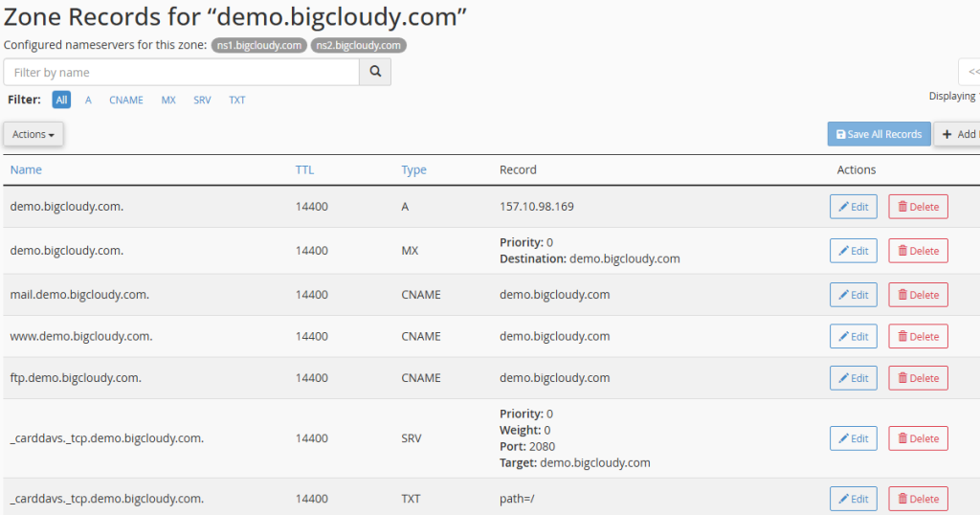The height and width of the screenshot is (515, 980).
Task: Delete the A record 157.10.98.169
Action: (x=918, y=207)
